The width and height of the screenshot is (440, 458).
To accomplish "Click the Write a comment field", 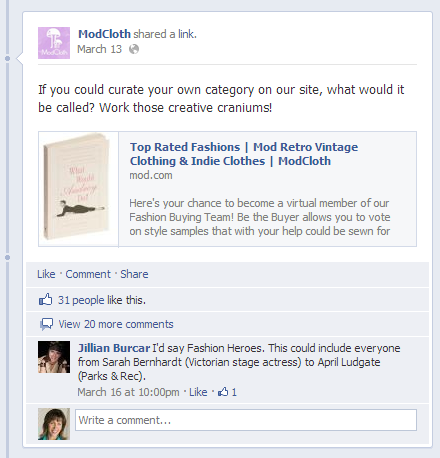I will tap(246, 420).
